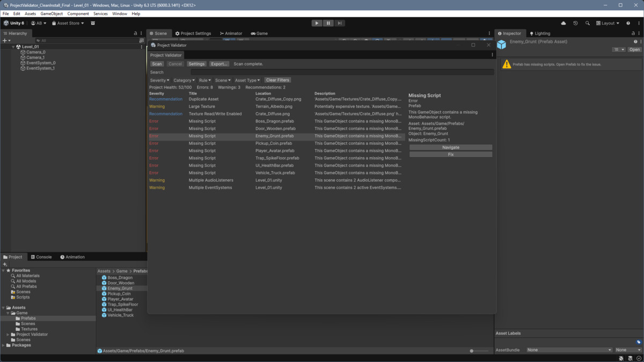This screenshot has height=362, width=644.
Task: Open the Category filter dropdown
Action: coord(184,80)
